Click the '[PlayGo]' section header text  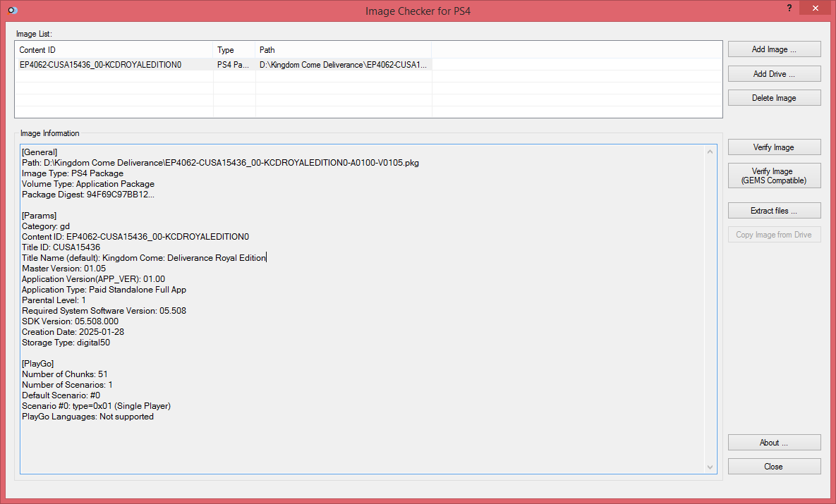38,364
